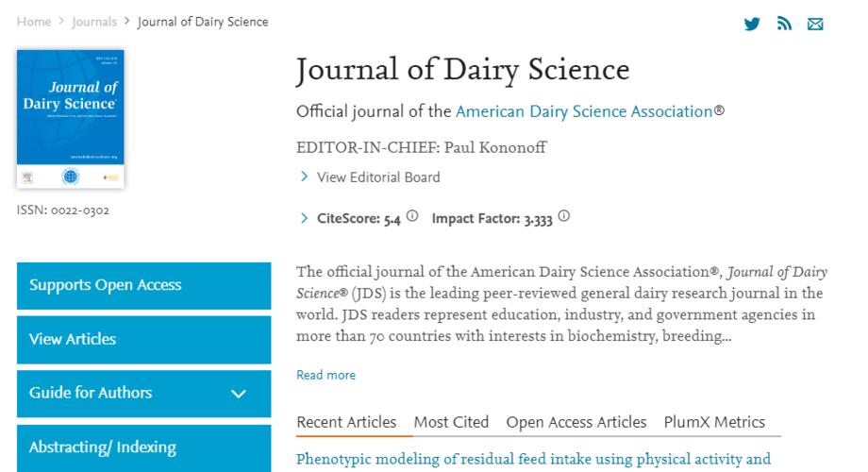
Task: Expand the Guide for Authors dropdown arrow
Action: 239,394
